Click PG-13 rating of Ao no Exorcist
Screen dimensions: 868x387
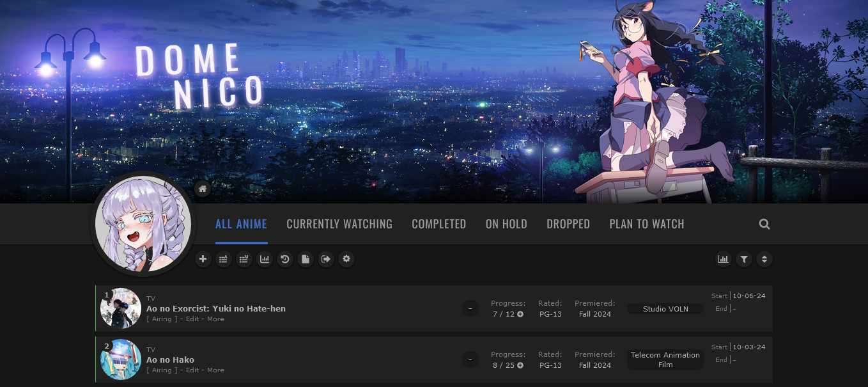coord(550,314)
